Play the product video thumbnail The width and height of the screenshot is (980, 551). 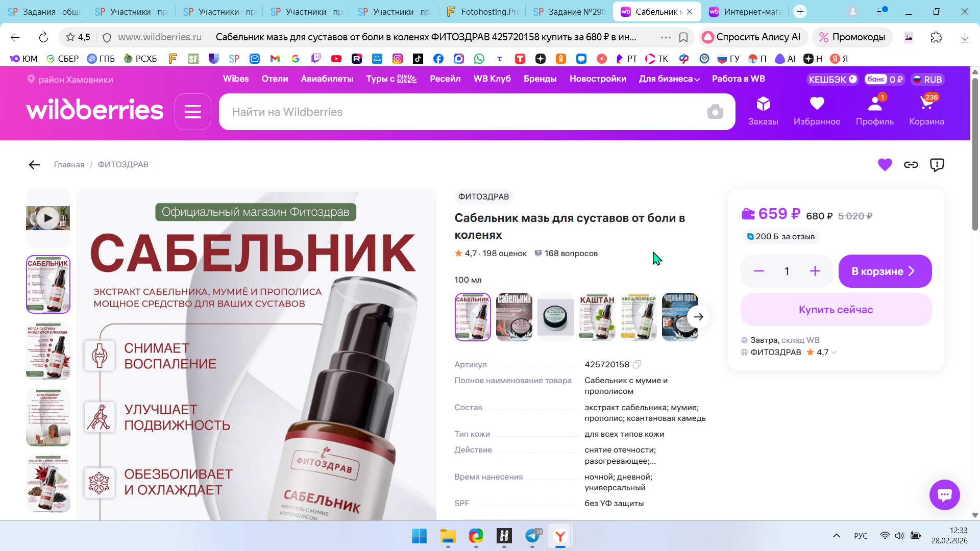[x=48, y=218]
